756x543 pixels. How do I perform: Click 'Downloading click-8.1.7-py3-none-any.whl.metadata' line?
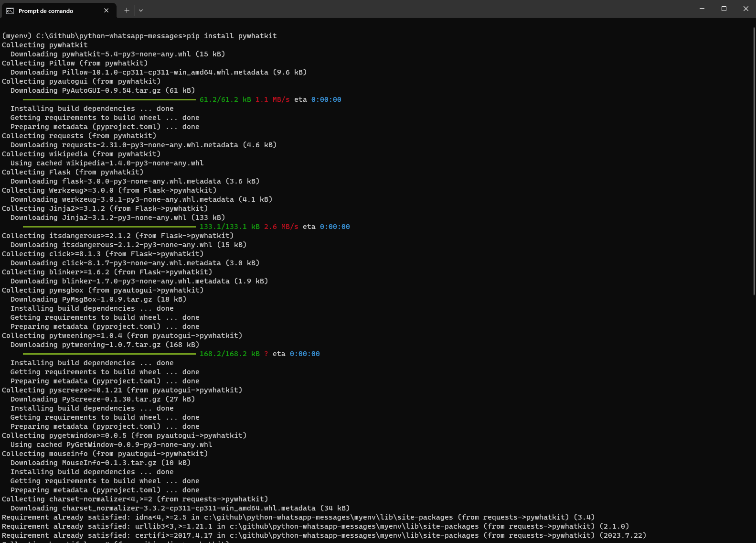135,263
